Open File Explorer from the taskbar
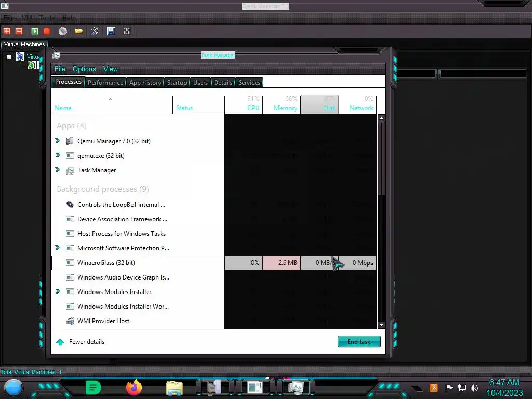The height and width of the screenshot is (399, 532). pyautogui.click(x=175, y=388)
